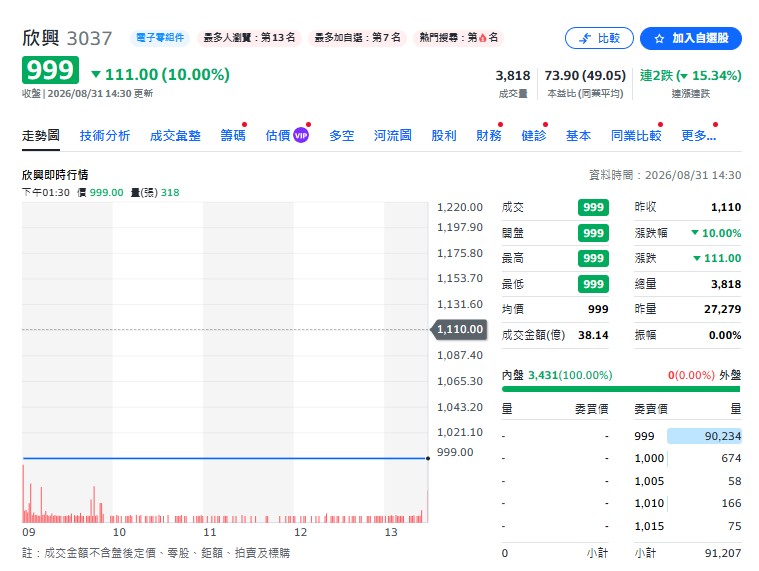Open the 同業比較 tab
Image resolution: width=759 pixels, height=571 pixels.
pyautogui.click(x=636, y=135)
